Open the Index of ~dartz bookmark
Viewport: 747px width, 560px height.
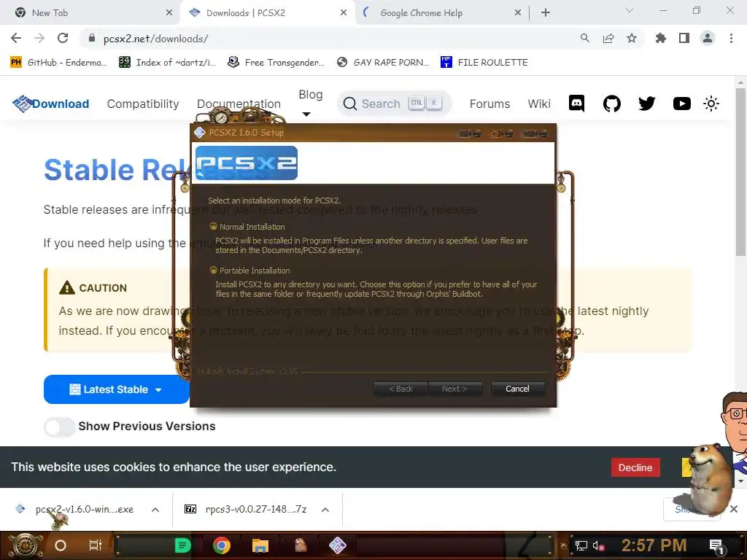coord(168,63)
